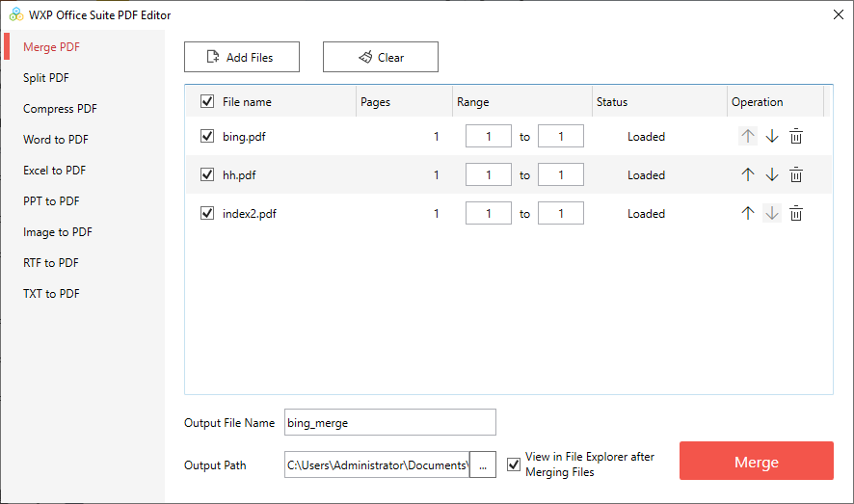Select the bing.pdf file name
Viewport: 854px width, 504px height.
point(244,137)
